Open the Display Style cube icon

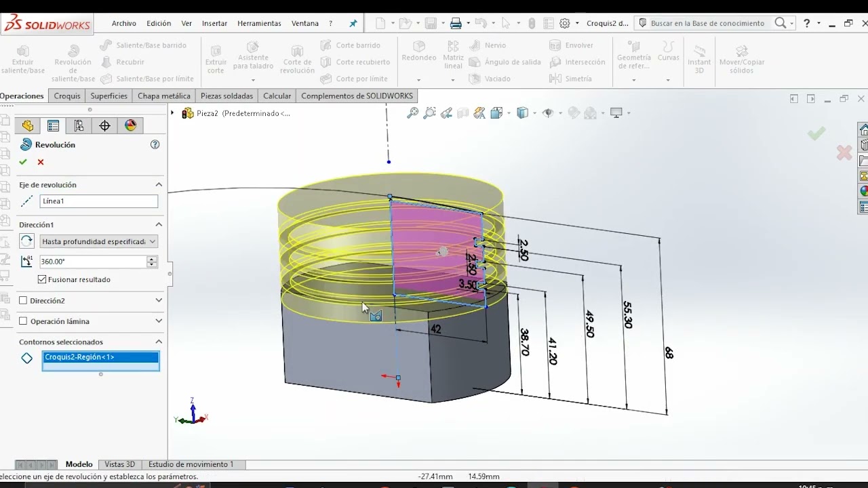click(522, 113)
